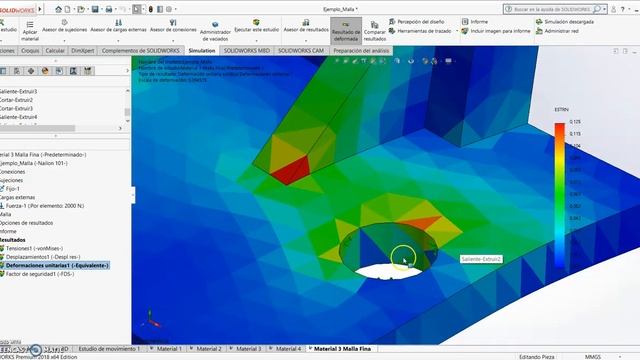Select Saliente-Extruir4 in the feature tree
Screen dimensions: 640x360
pos(18,117)
